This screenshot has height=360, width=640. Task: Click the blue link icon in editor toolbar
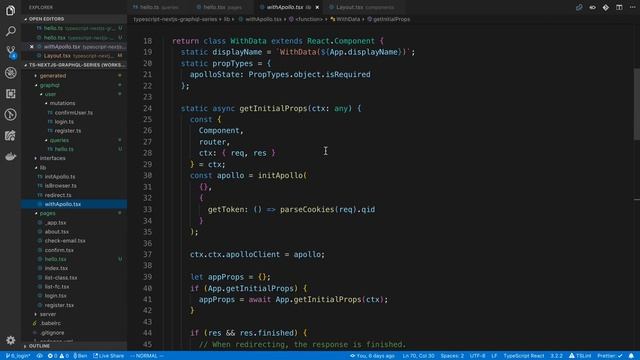click(x=579, y=7)
